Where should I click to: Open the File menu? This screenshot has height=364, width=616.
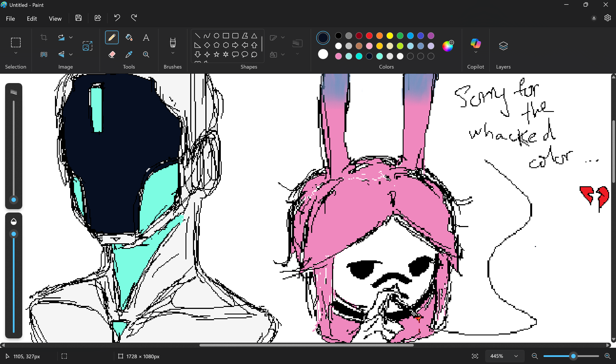(10, 19)
